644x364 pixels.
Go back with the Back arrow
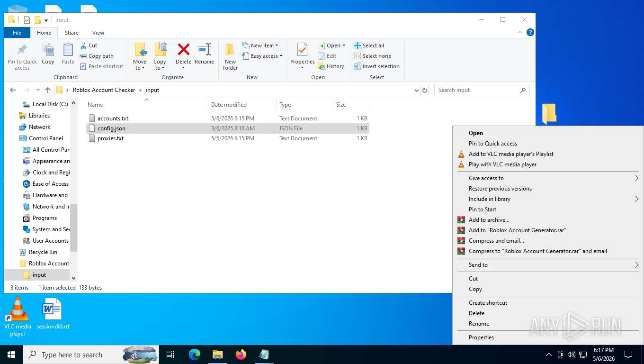click(x=13, y=90)
